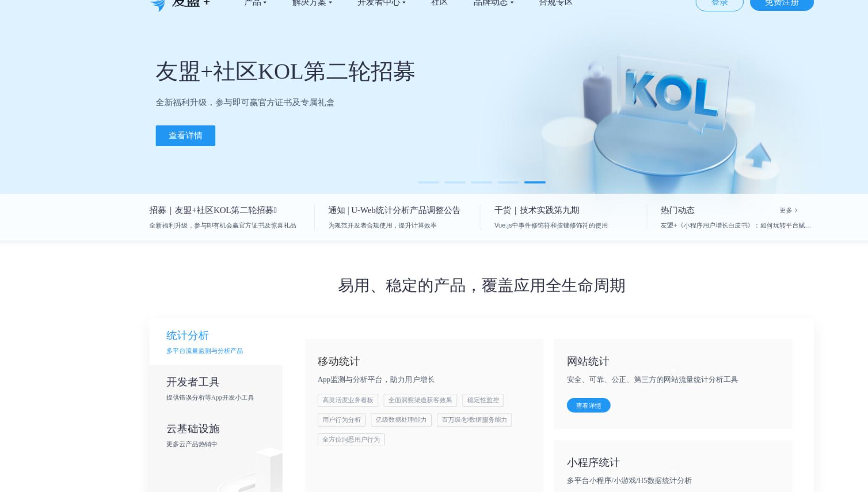Select the third carousel indicator dash

482,182
